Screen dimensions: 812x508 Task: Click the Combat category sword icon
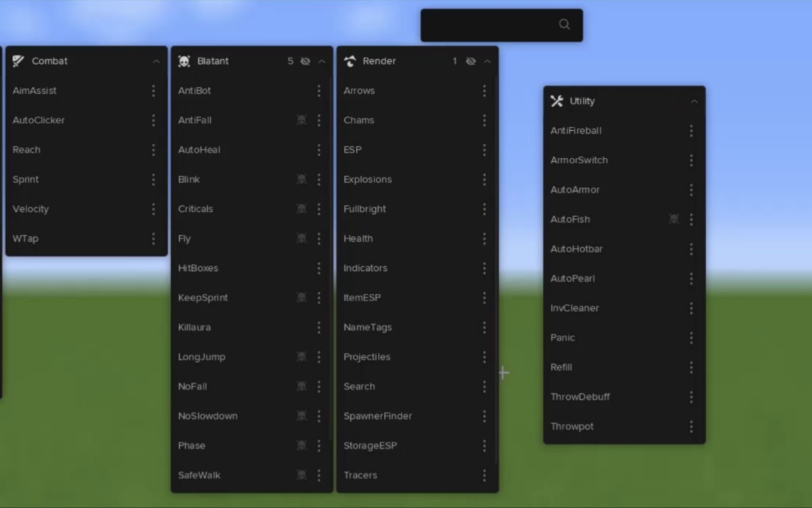coord(18,61)
